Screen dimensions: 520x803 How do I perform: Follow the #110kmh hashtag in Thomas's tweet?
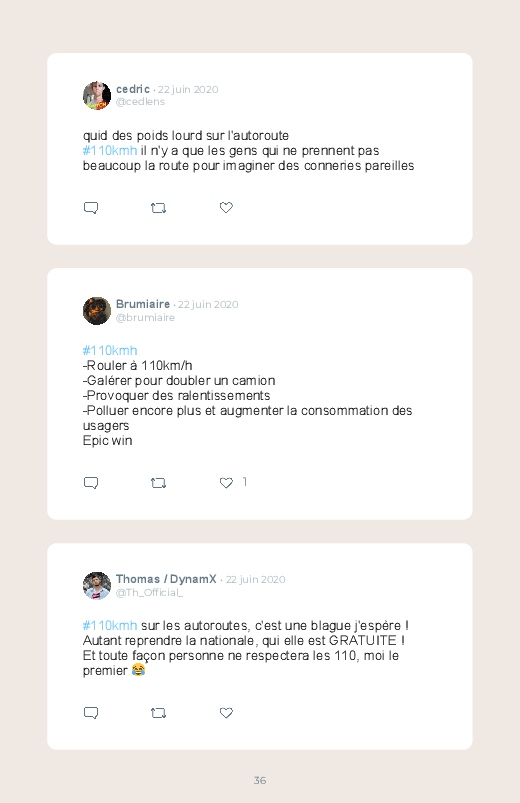pyautogui.click(x=110, y=626)
